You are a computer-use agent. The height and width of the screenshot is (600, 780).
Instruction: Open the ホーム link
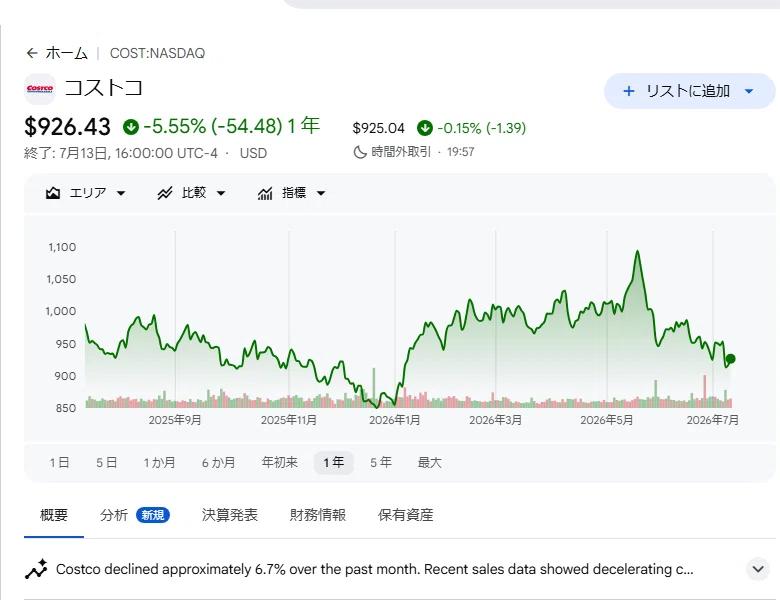point(67,53)
